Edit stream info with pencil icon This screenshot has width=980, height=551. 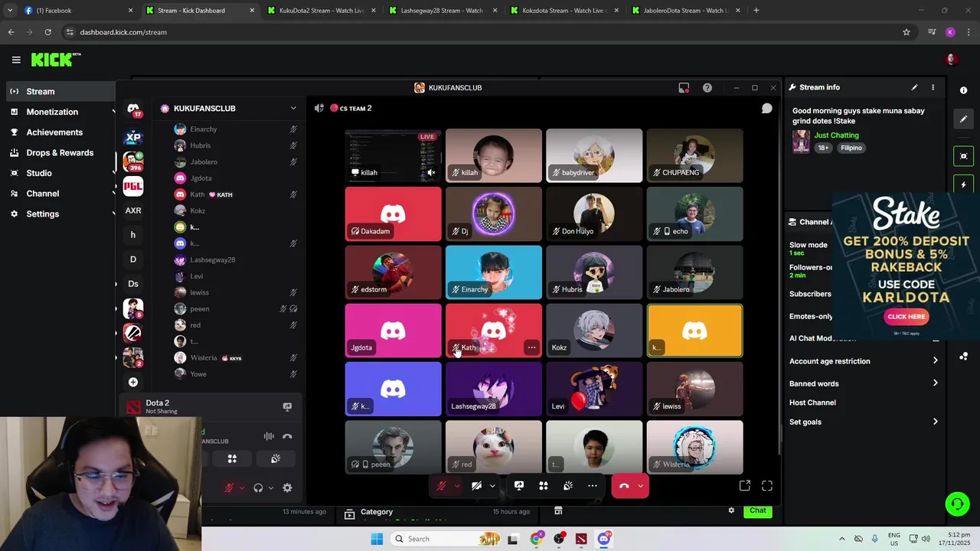click(x=914, y=87)
